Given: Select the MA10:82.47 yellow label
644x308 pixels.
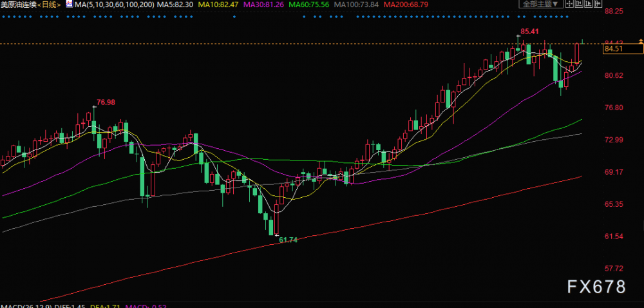Looking at the screenshot, I should [219, 5].
